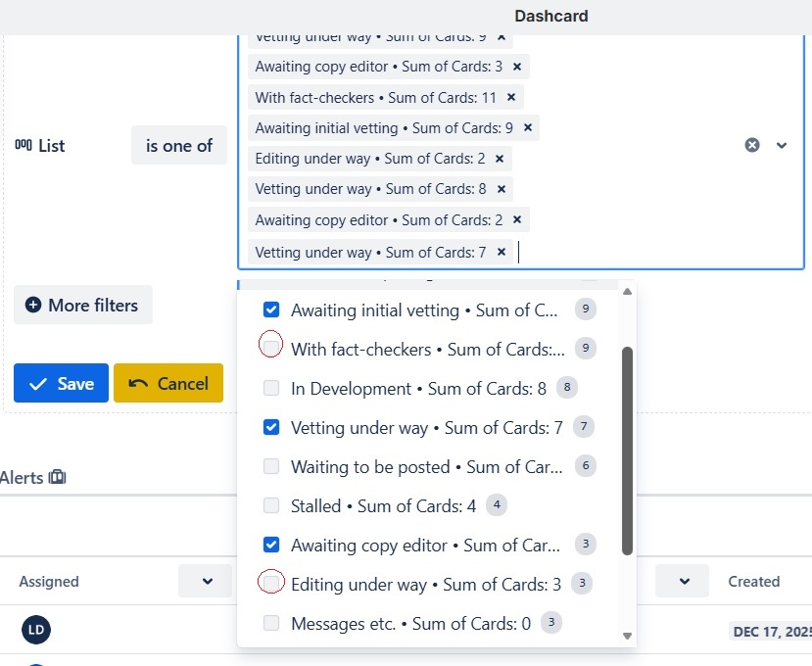The width and height of the screenshot is (812, 666).
Task: Check 'Editing under way • Sum of Cards: 3'
Action: point(271,583)
